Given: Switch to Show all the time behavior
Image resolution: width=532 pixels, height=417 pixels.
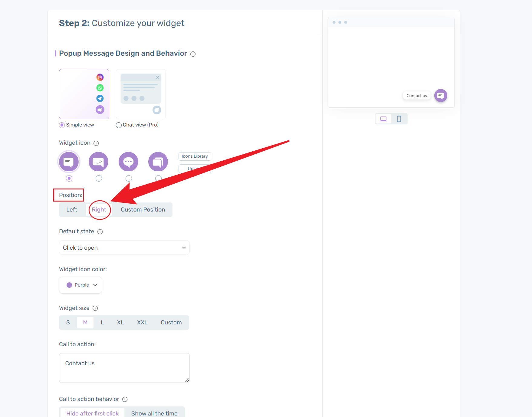Looking at the screenshot, I should pos(154,413).
